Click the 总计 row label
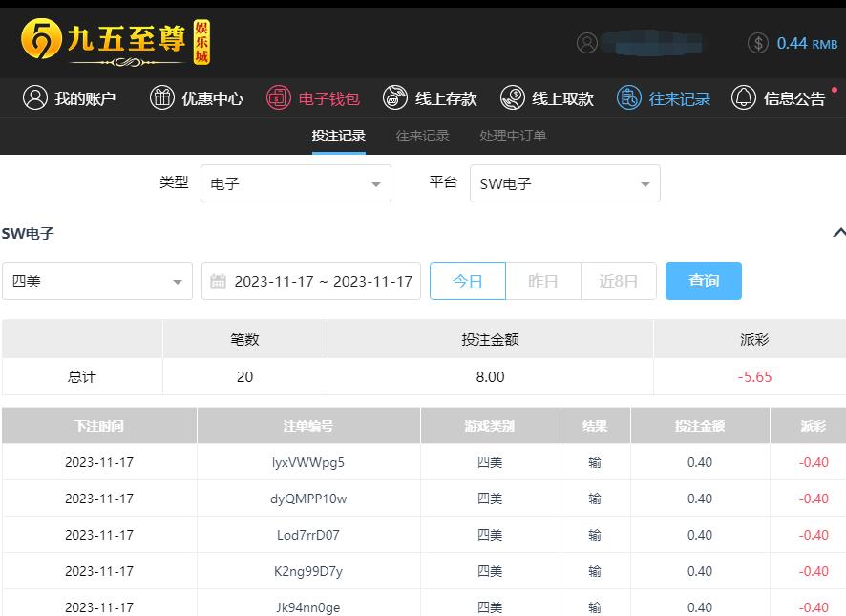This screenshot has width=846, height=616. click(x=82, y=377)
